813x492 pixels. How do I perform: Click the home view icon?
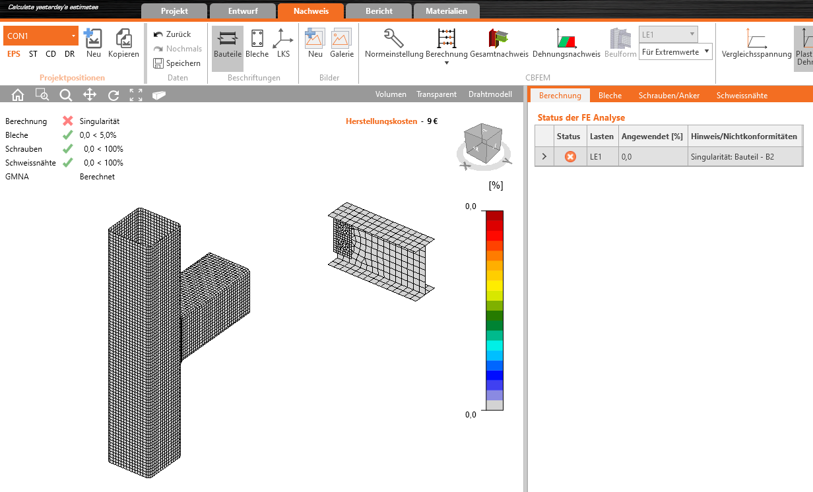pos(18,95)
